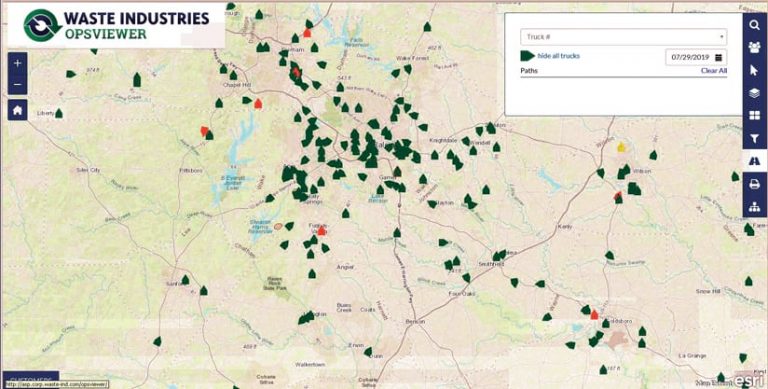Click the 07/29/2019 date field
This screenshot has height=389, width=768.
pyautogui.click(x=696, y=57)
